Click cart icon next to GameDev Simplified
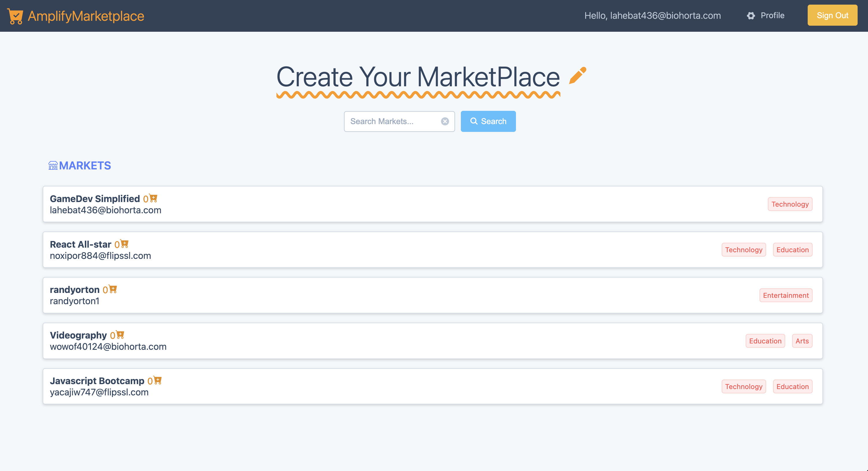This screenshot has width=868, height=471. [154, 198]
